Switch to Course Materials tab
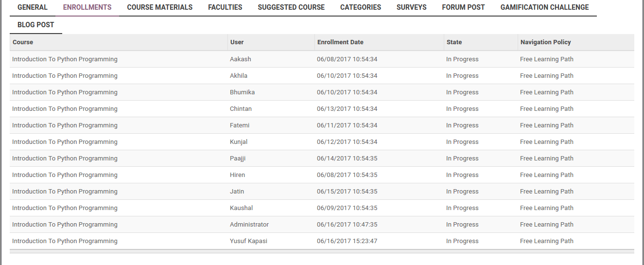Image resolution: width=644 pixels, height=265 pixels. [160, 7]
